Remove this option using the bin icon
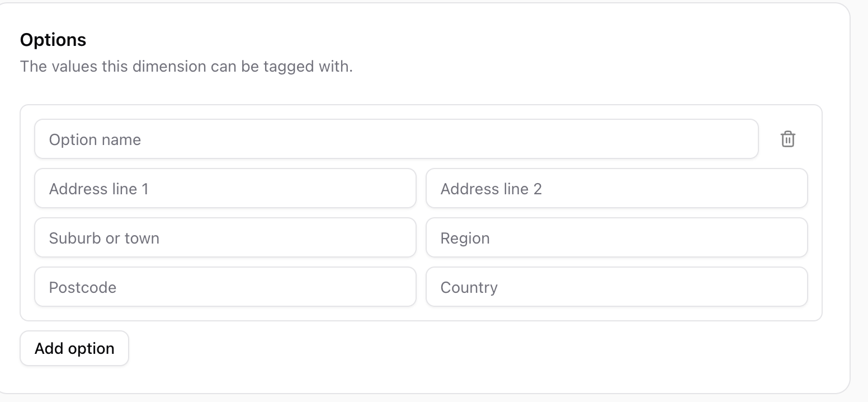 (x=787, y=139)
